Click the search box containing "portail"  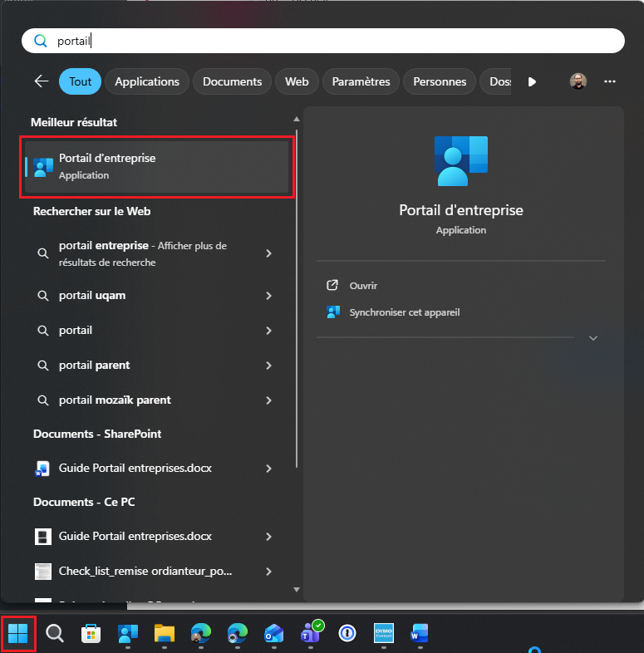coord(332,41)
